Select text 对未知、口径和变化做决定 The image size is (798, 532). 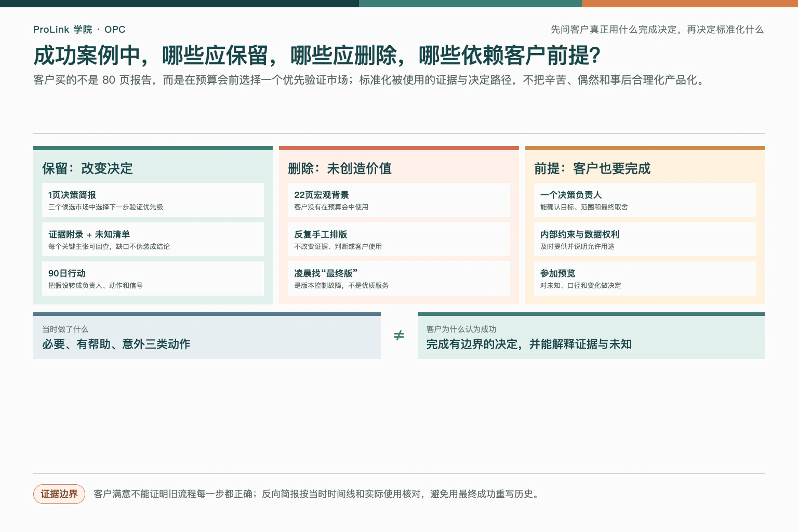[x=581, y=285]
